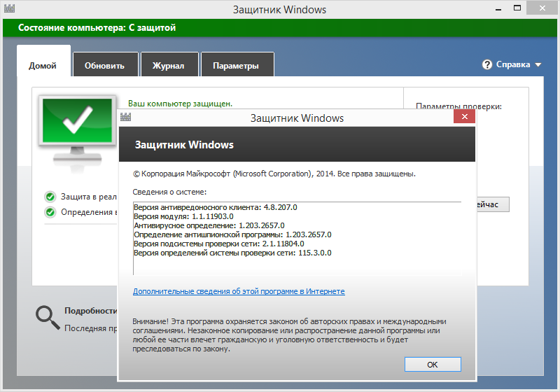The width and height of the screenshot is (560, 392).
Task: Select 'Антивирусное определение: 1.203.2657.0' line
Action: tap(209, 225)
